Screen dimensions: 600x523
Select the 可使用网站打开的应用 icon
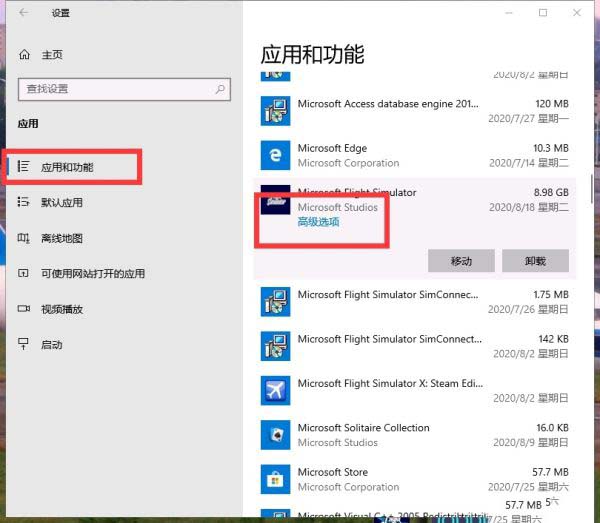pos(23,273)
